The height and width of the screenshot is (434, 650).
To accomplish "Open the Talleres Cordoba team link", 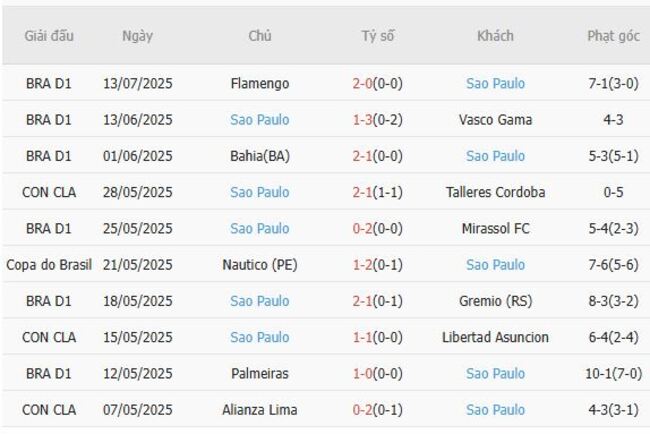I will coord(495,192).
